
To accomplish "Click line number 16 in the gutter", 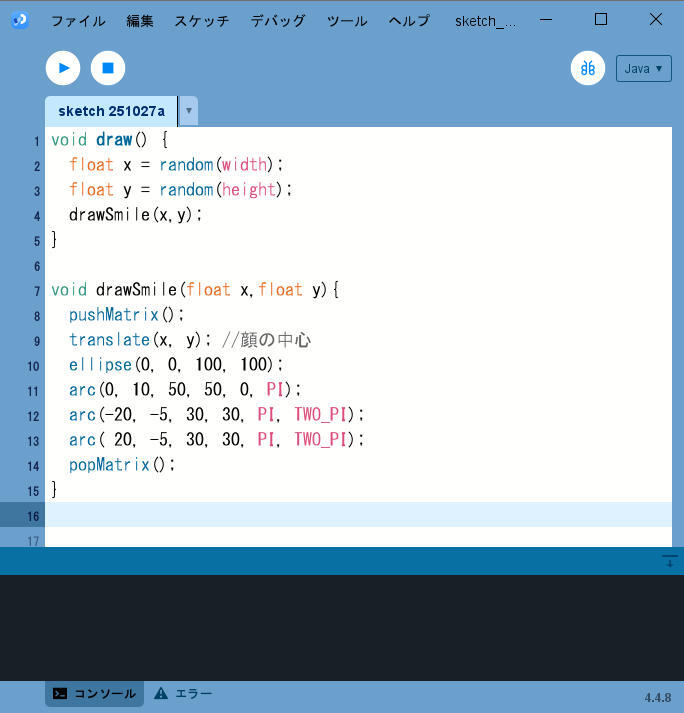I will click(x=33, y=515).
